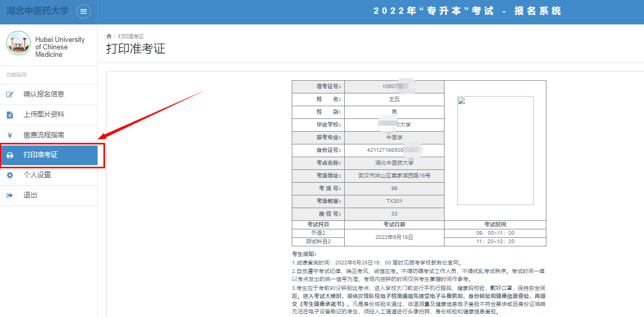
Task: Click the 打印准考证 breadcrumb text
Action: (130, 36)
